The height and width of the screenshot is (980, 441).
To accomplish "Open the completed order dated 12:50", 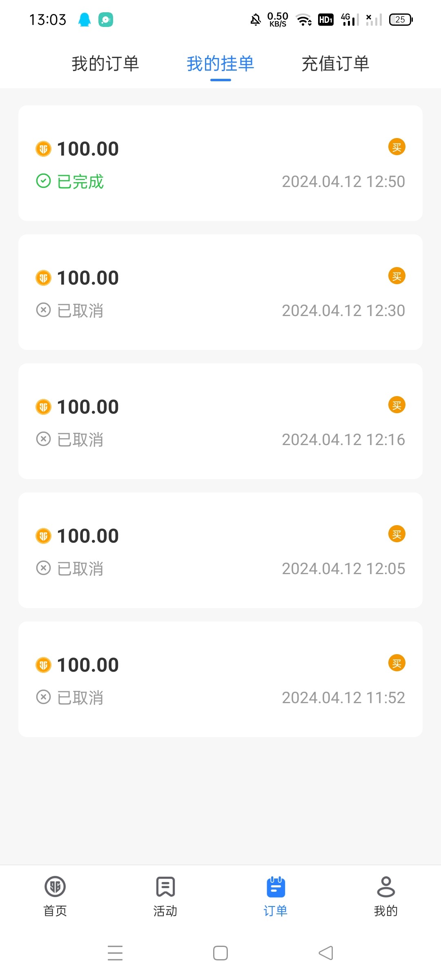I will coord(220,163).
